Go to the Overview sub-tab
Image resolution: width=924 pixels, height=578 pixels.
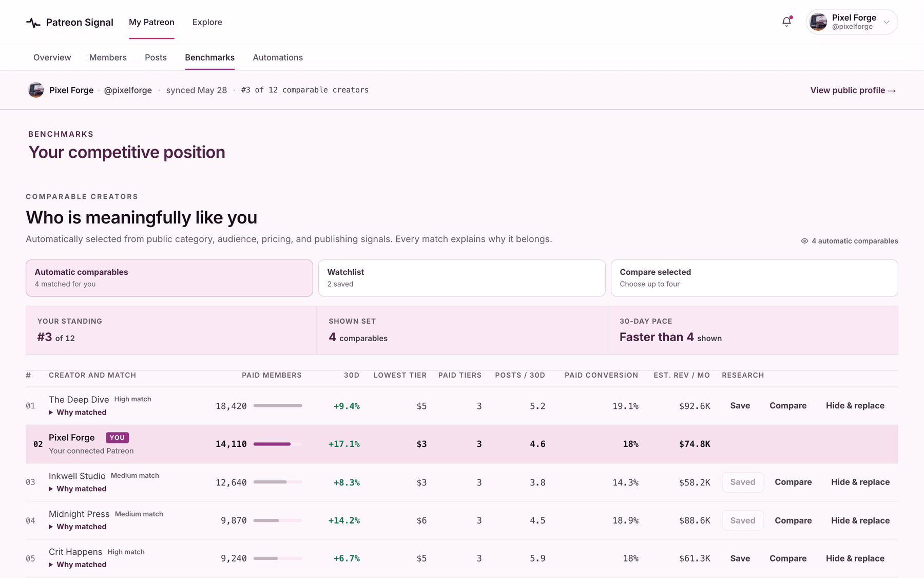pos(52,58)
